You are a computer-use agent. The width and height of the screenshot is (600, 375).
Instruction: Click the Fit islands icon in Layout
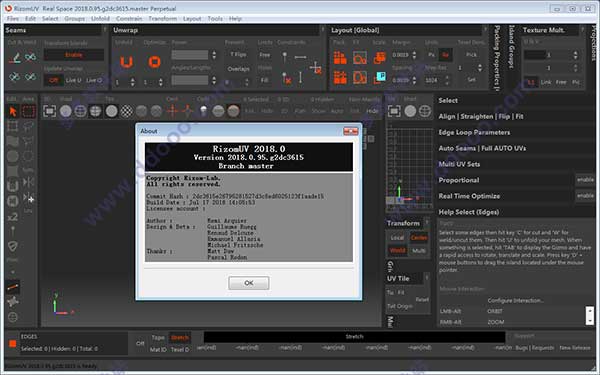coord(360,58)
